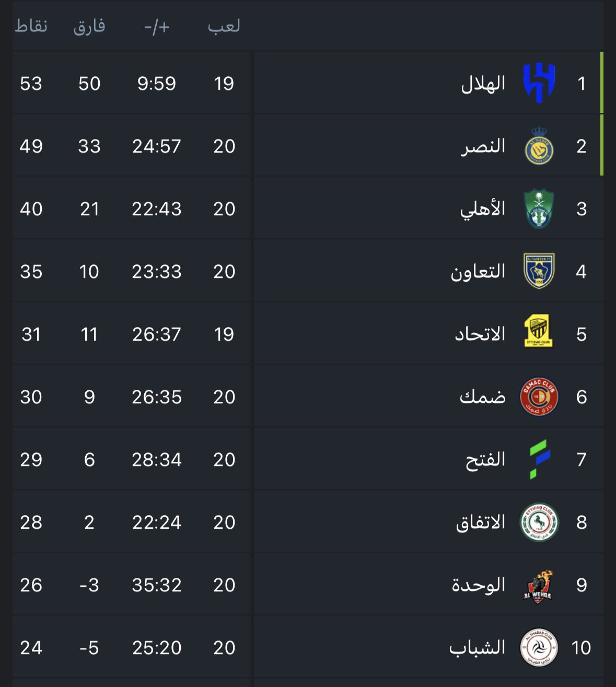
Task: Open the Al Nassr club crest
Action: (539, 146)
